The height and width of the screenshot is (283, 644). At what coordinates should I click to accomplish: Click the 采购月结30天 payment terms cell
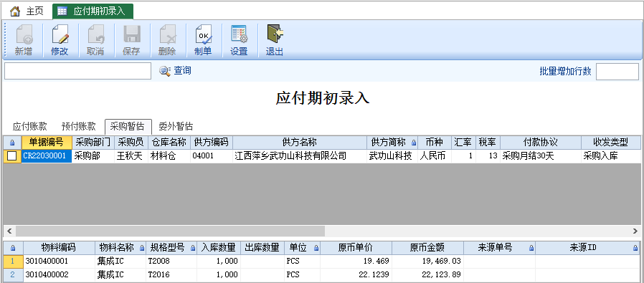[541, 156]
